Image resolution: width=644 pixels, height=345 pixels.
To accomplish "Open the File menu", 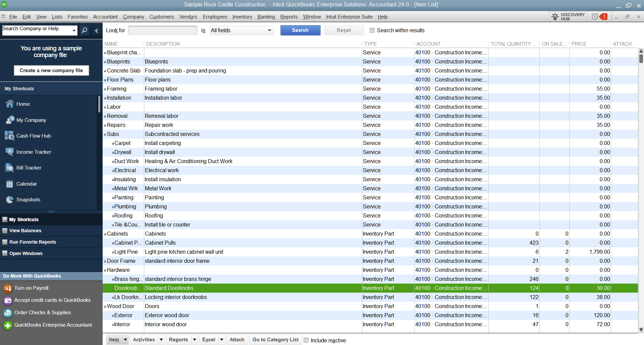I will pyautogui.click(x=13, y=17).
